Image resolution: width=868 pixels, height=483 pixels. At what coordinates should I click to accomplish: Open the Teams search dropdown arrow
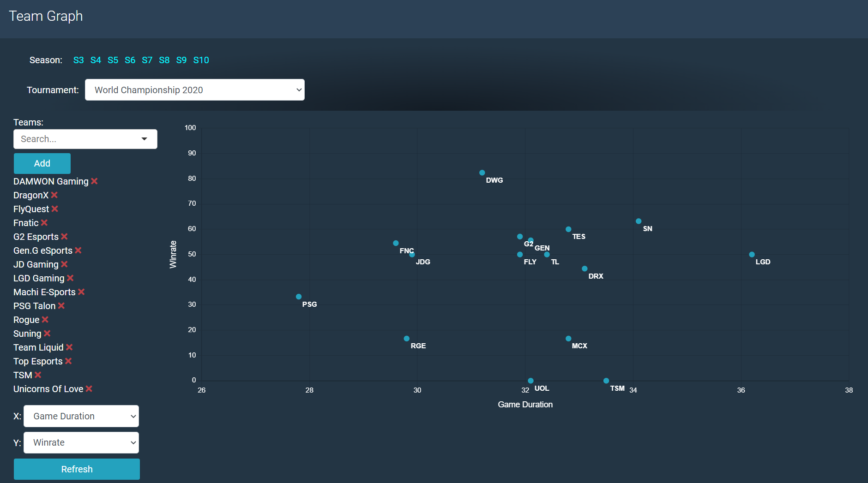[145, 139]
